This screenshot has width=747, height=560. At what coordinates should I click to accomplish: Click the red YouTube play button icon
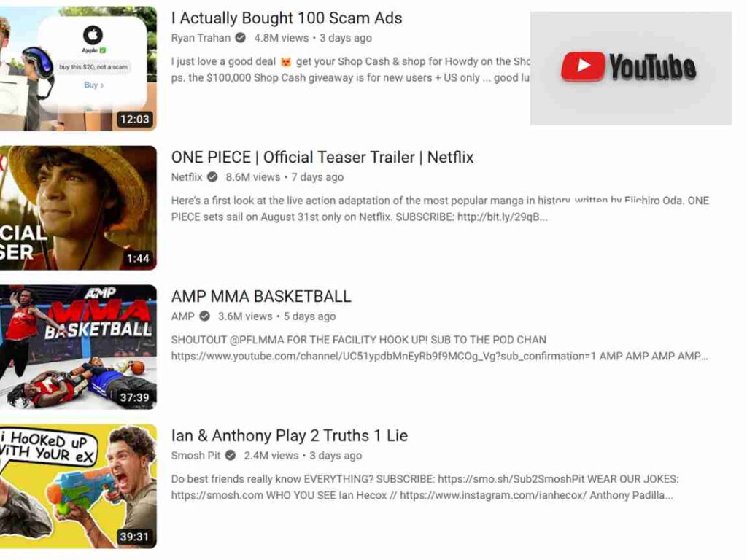point(583,66)
